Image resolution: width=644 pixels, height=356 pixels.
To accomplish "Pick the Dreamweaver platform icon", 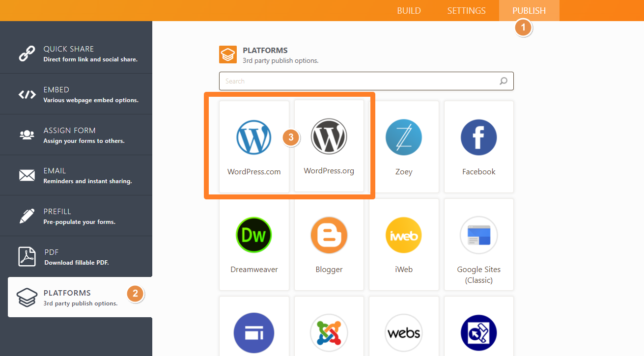I will click(254, 235).
